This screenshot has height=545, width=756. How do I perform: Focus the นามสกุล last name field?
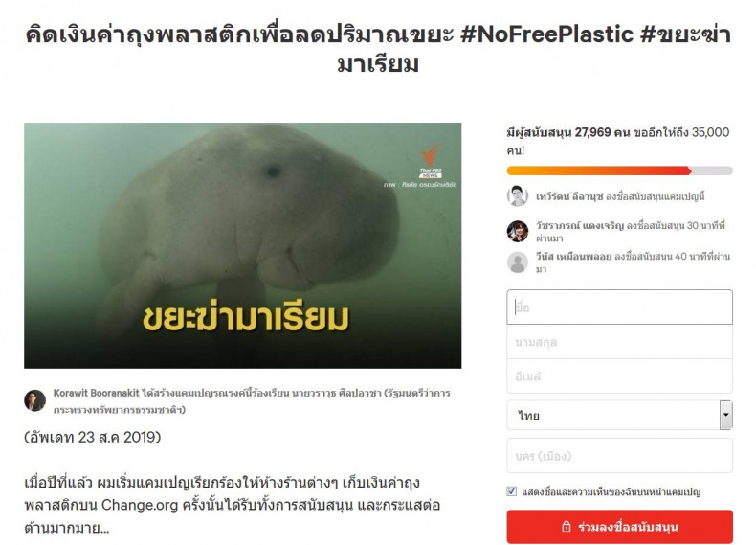tap(619, 342)
